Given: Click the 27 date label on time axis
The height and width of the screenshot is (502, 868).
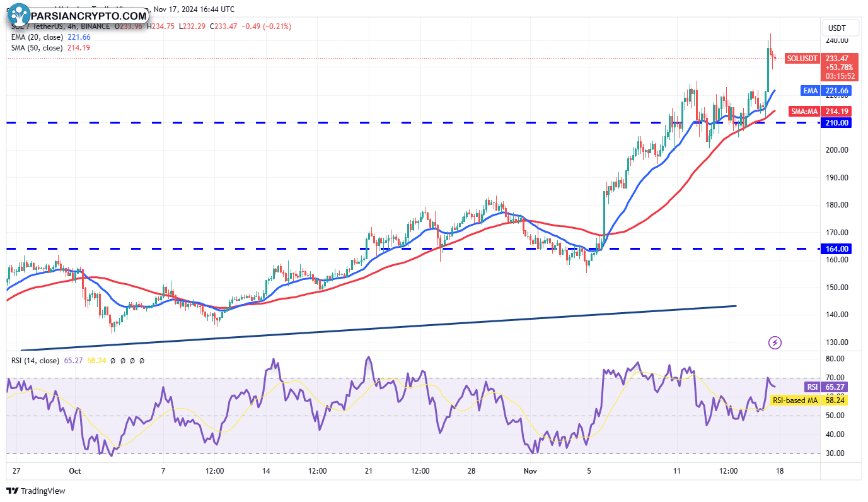Looking at the screenshot, I should (16, 471).
